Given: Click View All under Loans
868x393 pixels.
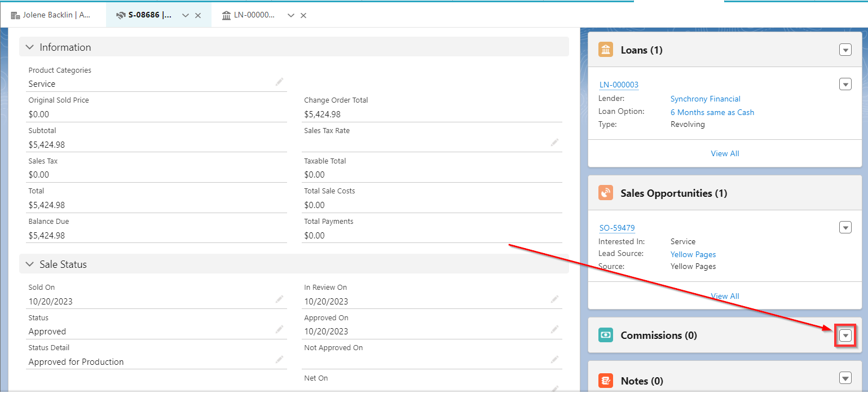Looking at the screenshot, I should point(725,153).
